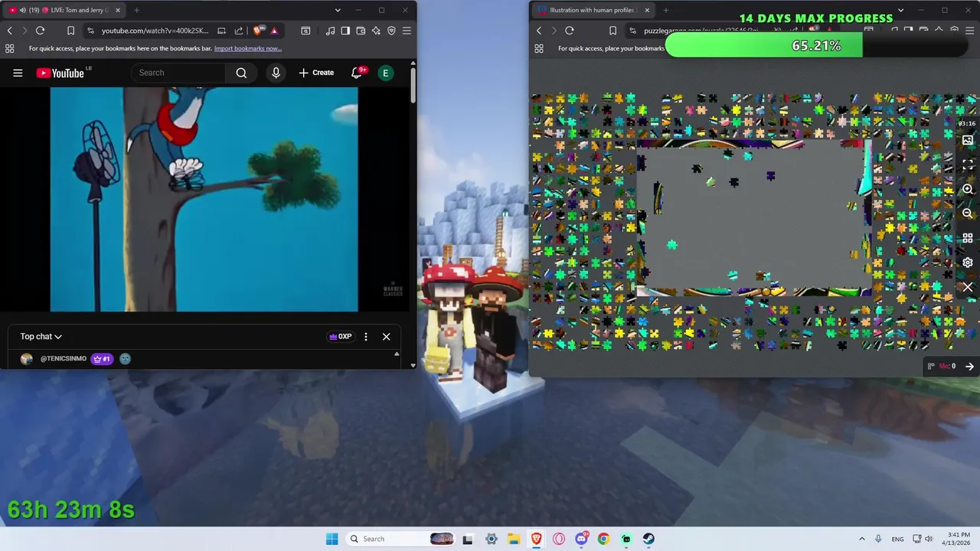Reload the YouTube browser page

pyautogui.click(x=40, y=31)
